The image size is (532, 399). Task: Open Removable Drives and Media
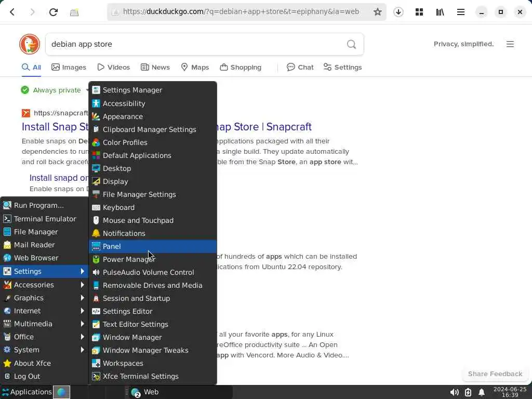point(153,285)
